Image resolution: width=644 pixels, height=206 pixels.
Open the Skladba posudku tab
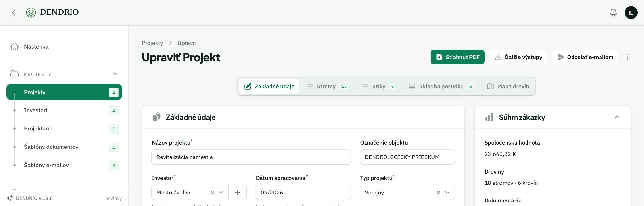click(x=441, y=86)
